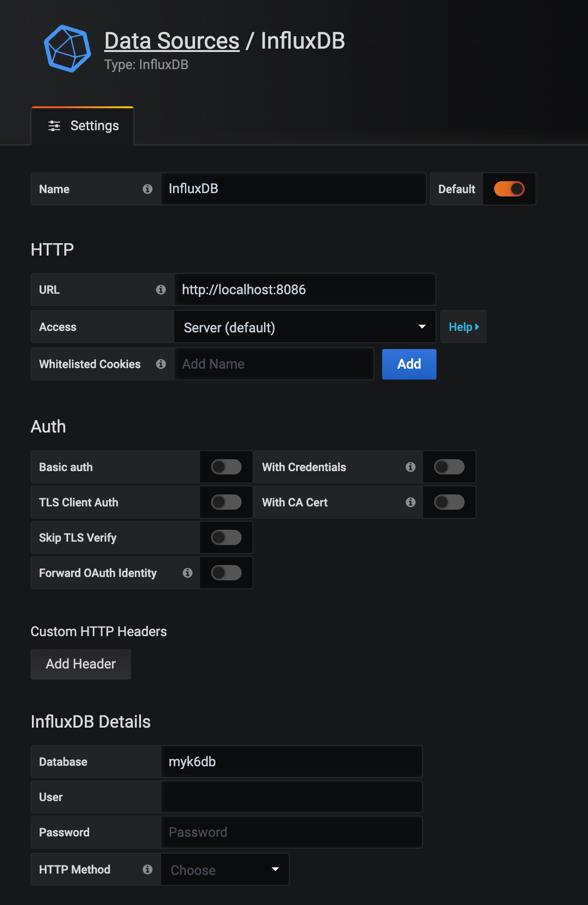This screenshot has width=588, height=905.
Task: Click the Whitelisted Cookies info icon
Action: 161,364
